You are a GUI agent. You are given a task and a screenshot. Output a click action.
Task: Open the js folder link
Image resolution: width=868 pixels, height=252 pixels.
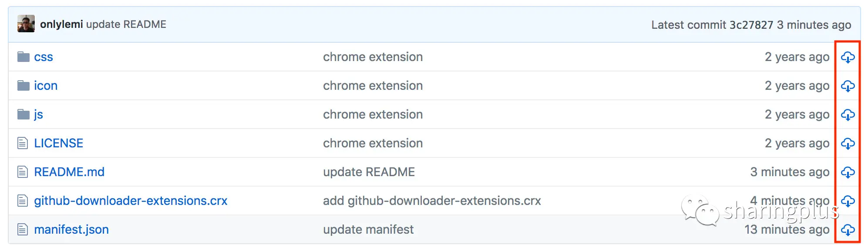(38, 115)
